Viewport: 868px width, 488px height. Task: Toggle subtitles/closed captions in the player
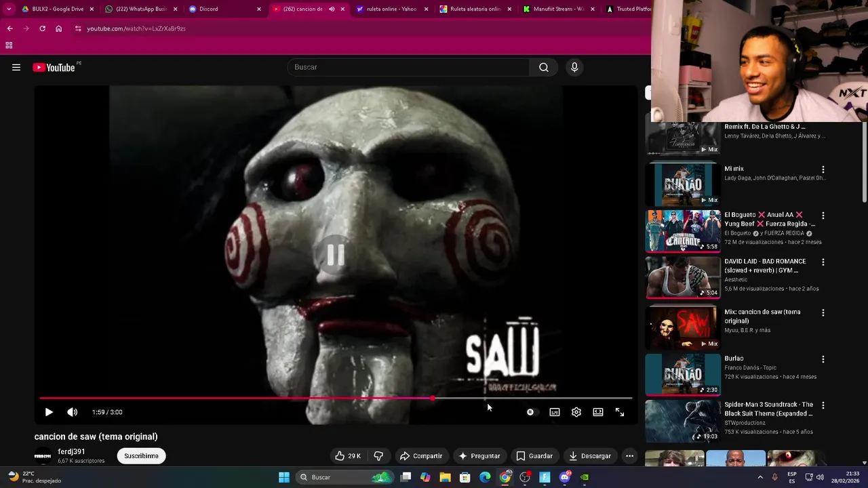555,412
